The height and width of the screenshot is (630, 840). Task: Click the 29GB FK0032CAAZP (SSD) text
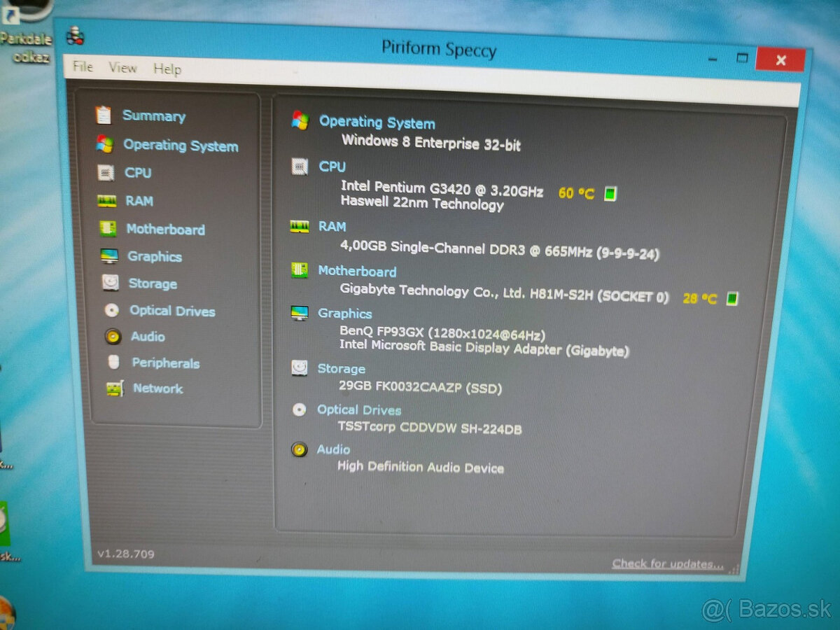pos(420,387)
